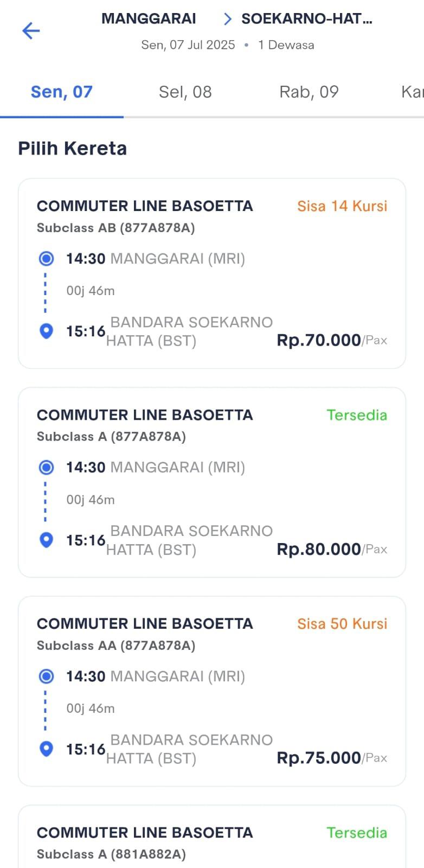The image size is (424, 868).
Task: Click the MANGGARAI origin station header
Action: pyautogui.click(x=149, y=19)
